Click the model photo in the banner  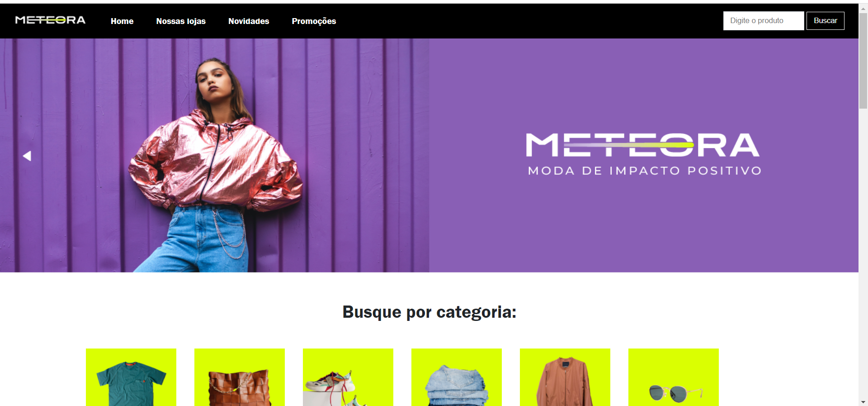(x=214, y=155)
